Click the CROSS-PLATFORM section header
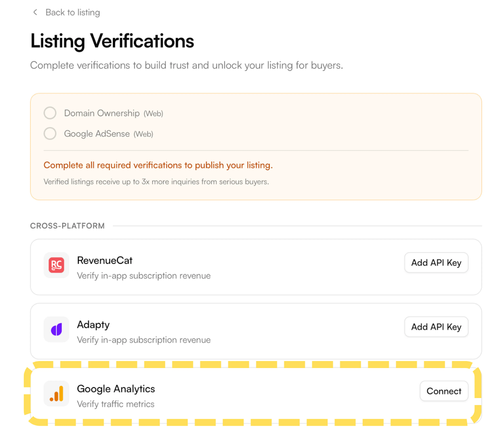The height and width of the screenshot is (440, 504). 67,226
